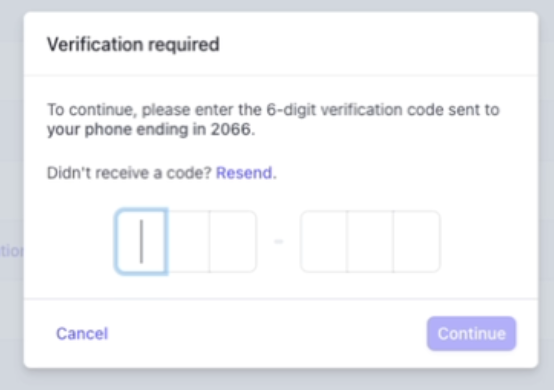The image size is (554, 390).
Task: Select the second verification code digit box
Action: (188, 241)
